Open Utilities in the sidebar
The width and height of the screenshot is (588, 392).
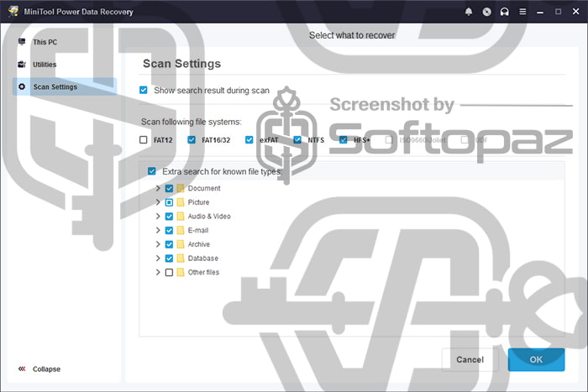point(65,65)
